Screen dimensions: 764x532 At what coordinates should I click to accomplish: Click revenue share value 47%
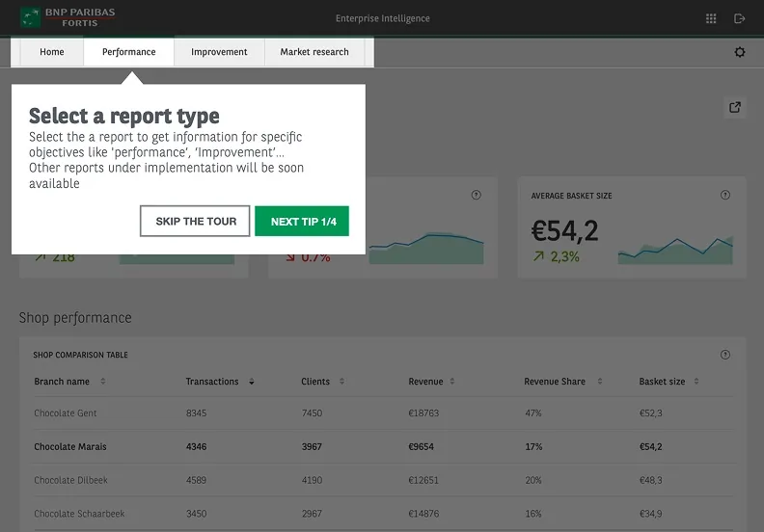533,413
